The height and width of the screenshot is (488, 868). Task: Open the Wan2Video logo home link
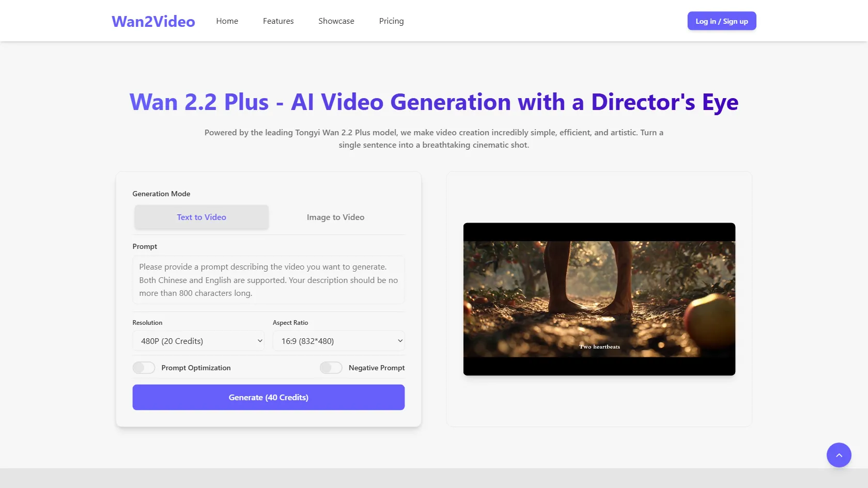[153, 21]
